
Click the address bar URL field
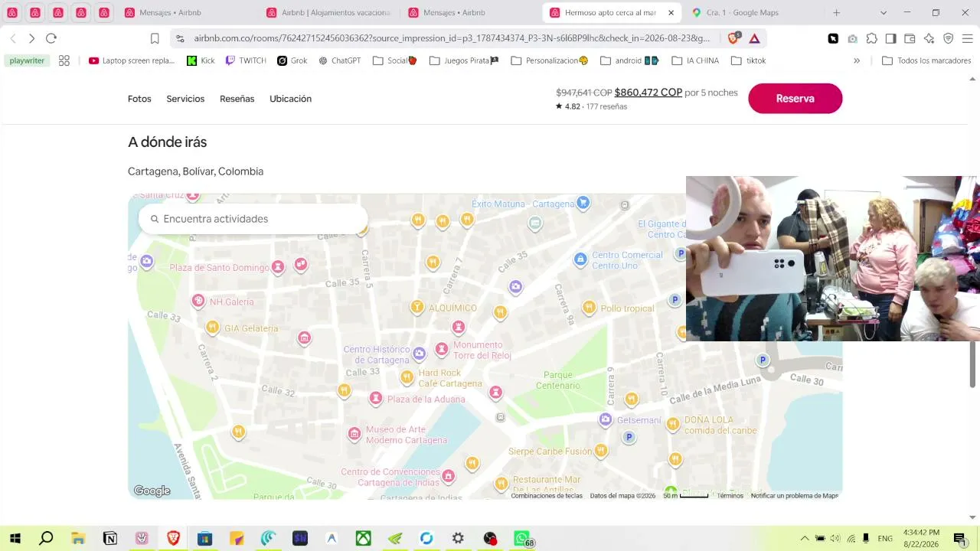pos(452,38)
